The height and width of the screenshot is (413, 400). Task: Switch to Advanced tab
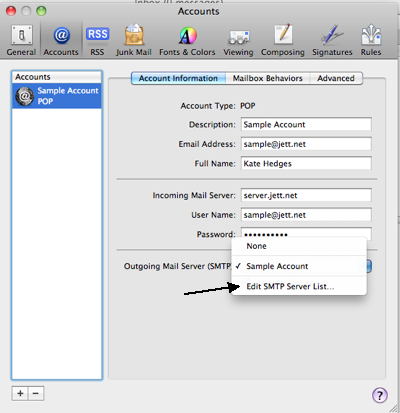336,78
